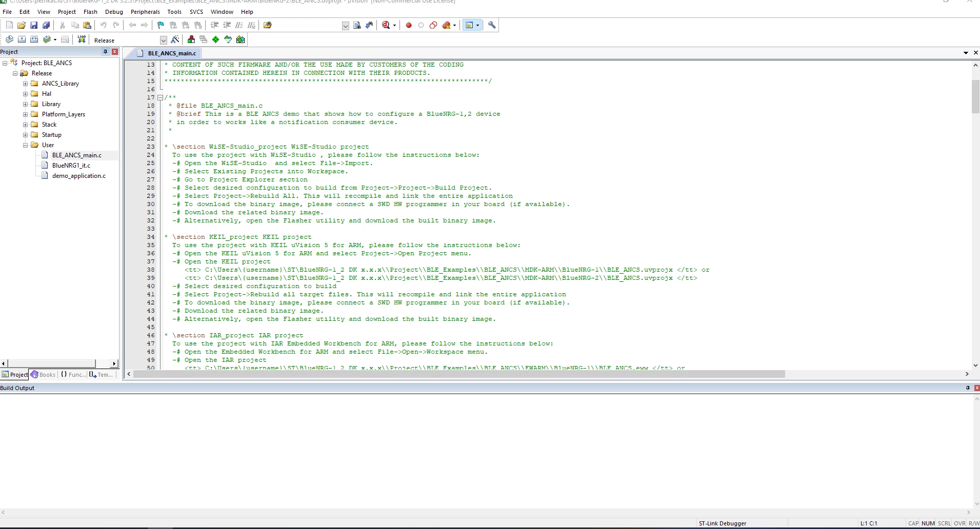
Task: Disable all breakpoints icon
Action: (433, 25)
